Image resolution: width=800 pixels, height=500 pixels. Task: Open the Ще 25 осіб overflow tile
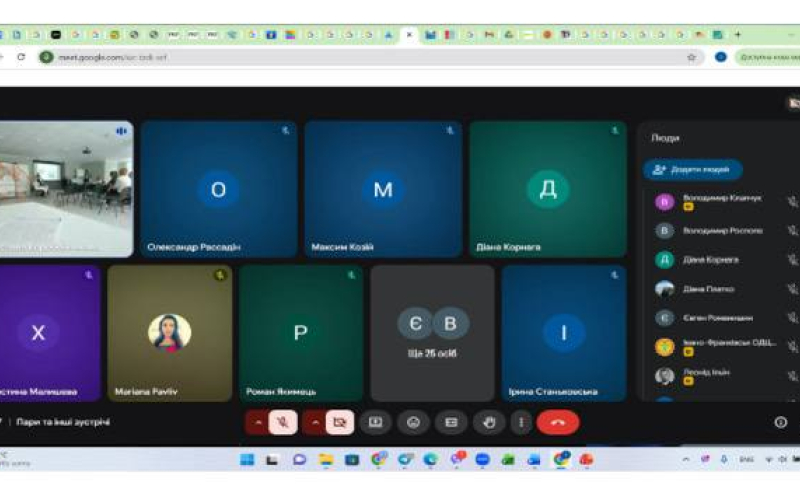(432, 333)
